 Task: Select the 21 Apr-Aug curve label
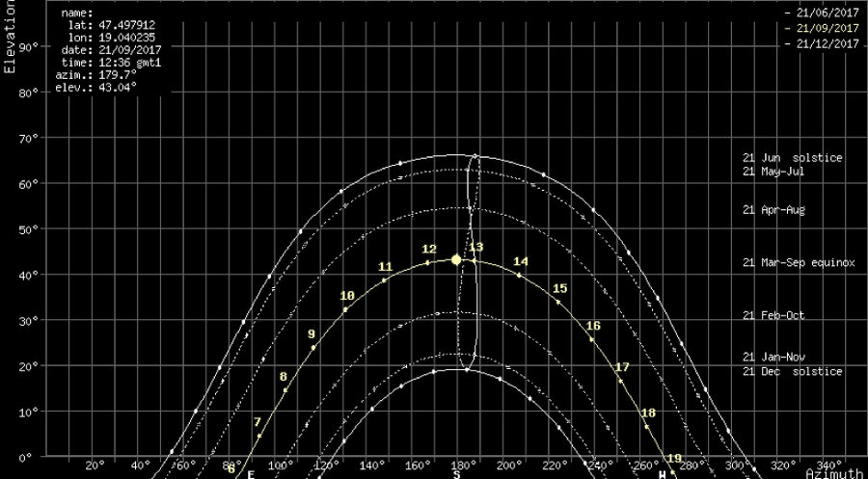coord(773,210)
